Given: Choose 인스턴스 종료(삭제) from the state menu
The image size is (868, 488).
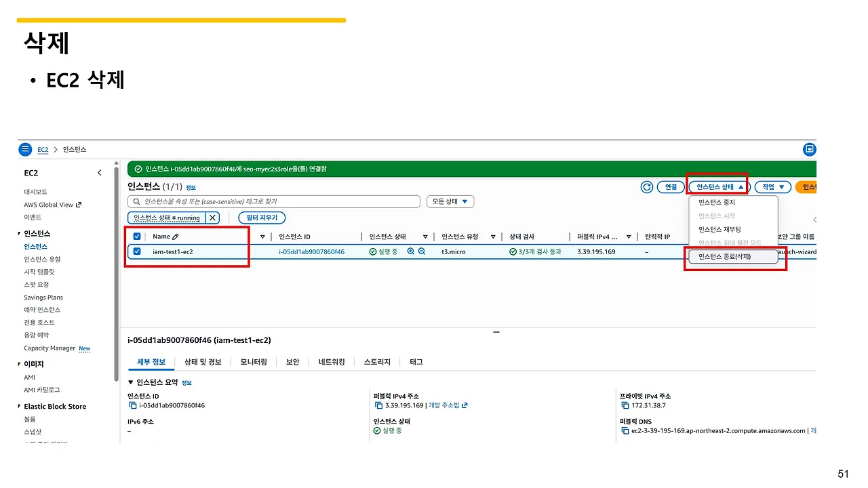Looking at the screenshot, I should click(733, 257).
